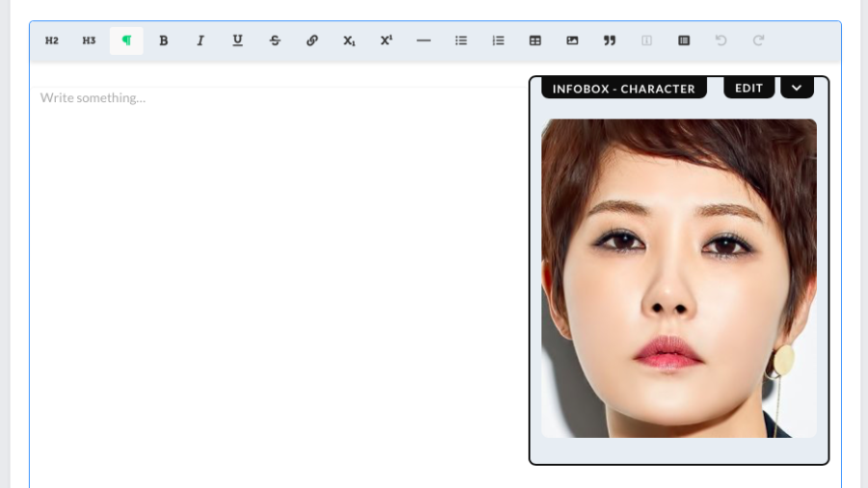
Task: Insert an image via toolbar
Action: pyautogui.click(x=572, y=41)
